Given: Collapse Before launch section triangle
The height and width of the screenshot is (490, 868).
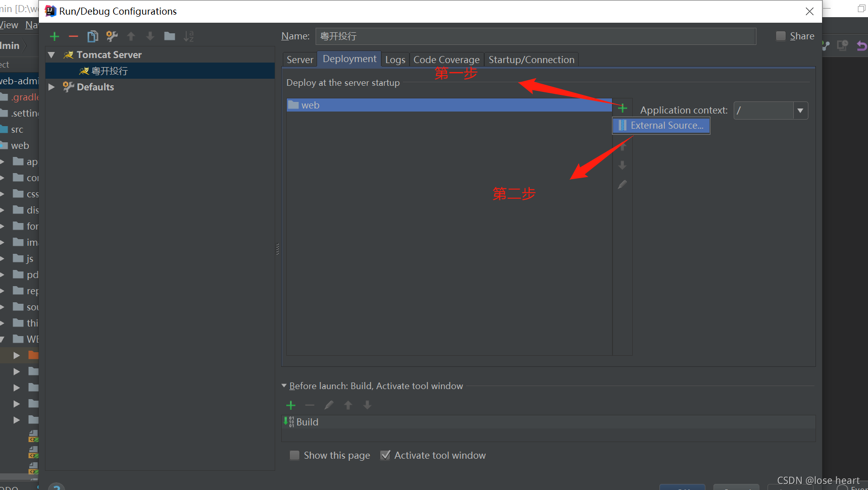Looking at the screenshot, I should coord(284,386).
